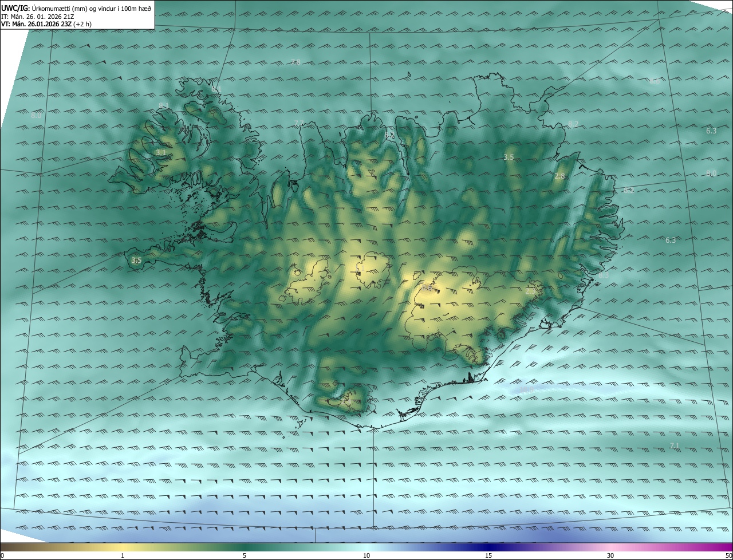733x560 pixels.
Task: Click the 'VT: Mán. 26.01.2026 23Z (+2 h)' line
Action: (x=46, y=24)
